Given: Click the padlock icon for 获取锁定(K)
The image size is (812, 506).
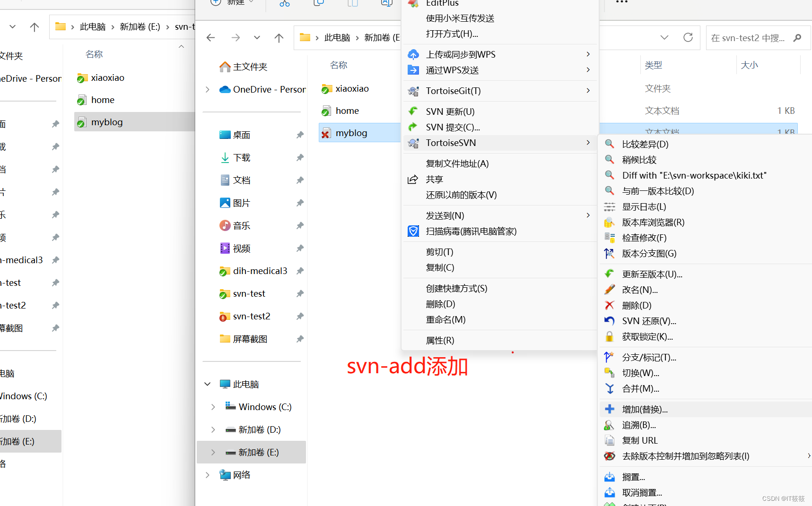Looking at the screenshot, I should [610, 336].
